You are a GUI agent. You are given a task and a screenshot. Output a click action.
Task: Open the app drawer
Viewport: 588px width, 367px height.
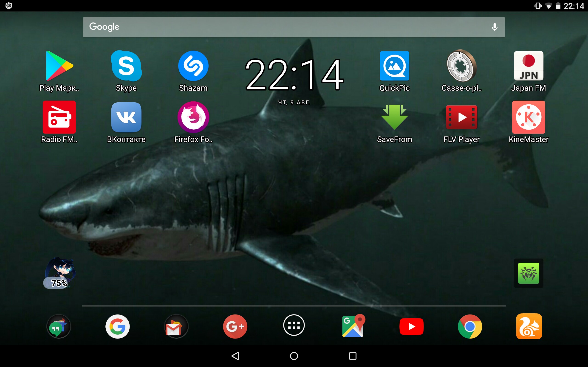click(x=294, y=325)
